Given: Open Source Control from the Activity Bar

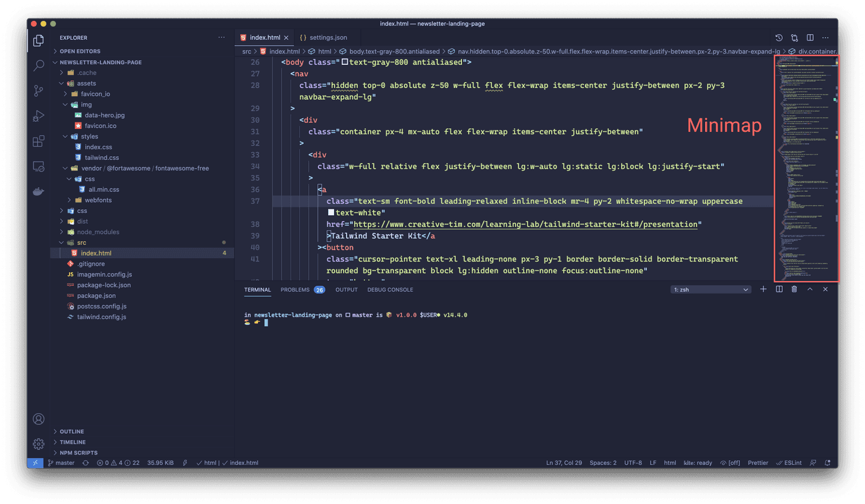Looking at the screenshot, I should point(38,90).
